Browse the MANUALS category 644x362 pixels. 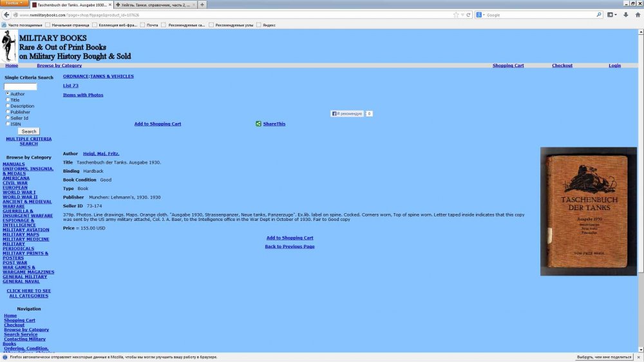tap(14, 164)
